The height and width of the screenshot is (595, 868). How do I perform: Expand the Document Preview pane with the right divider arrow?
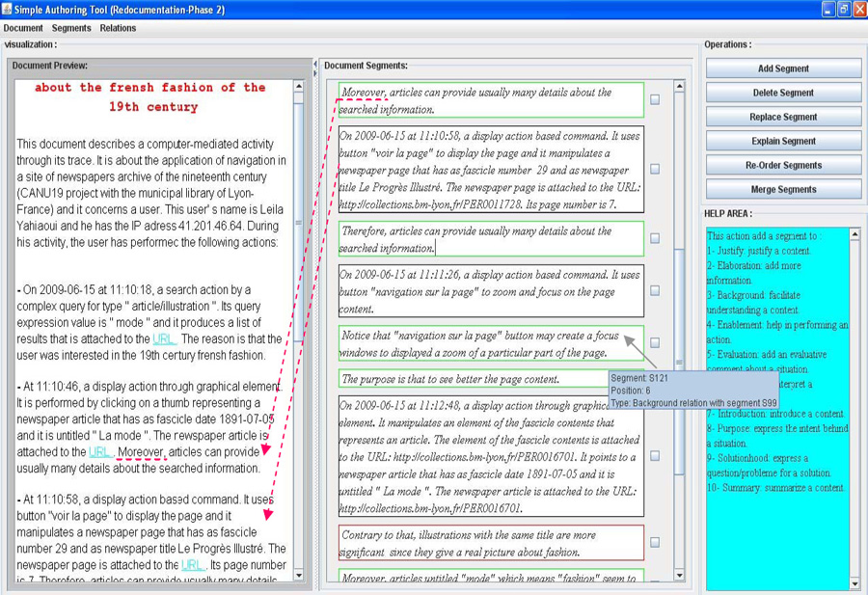click(x=315, y=72)
